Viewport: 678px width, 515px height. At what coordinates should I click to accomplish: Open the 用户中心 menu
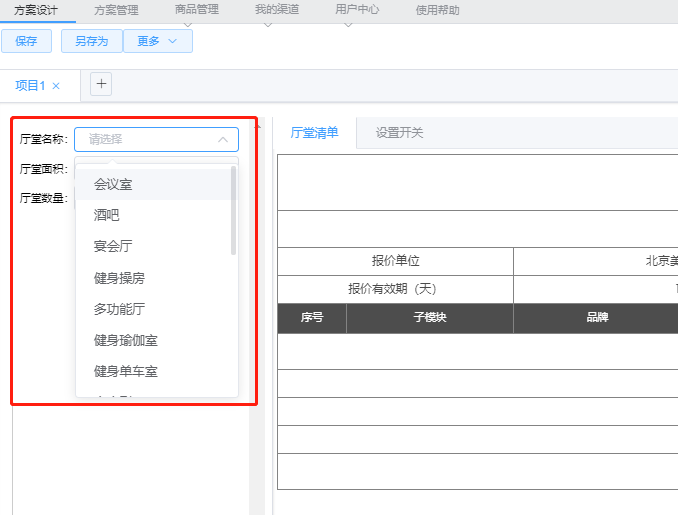[356, 10]
